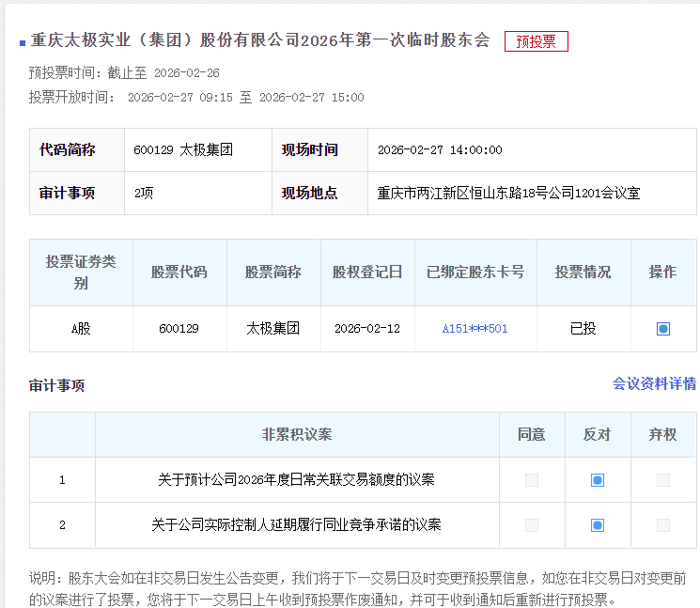Click the 审计事项 label cell in info table
700x608 pixels.
point(77,194)
